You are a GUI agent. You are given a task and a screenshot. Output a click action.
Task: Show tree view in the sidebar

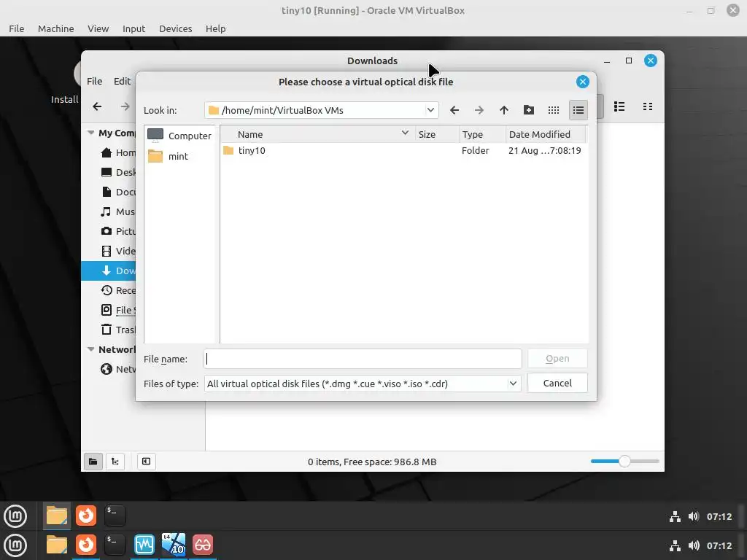point(115,462)
